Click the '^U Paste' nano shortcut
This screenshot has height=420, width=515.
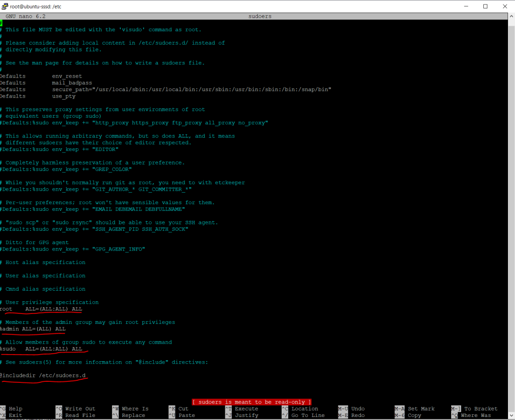tap(182, 415)
